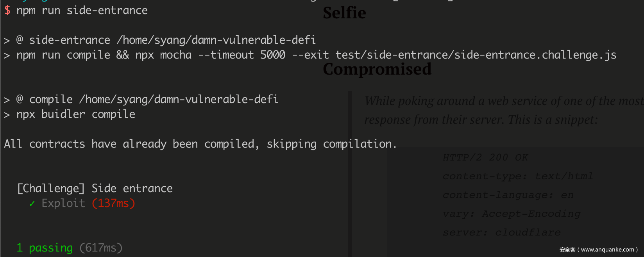Click the 'npx buidler compile' line

coord(76,114)
